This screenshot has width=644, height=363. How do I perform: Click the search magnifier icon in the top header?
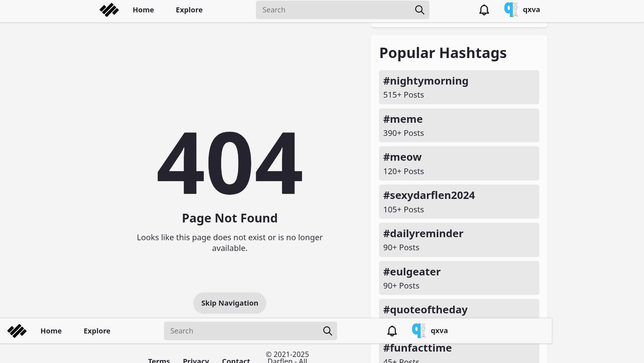pyautogui.click(x=420, y=10)
